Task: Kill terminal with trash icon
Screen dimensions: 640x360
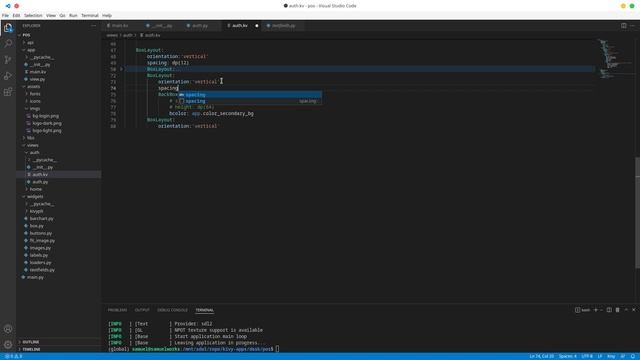Action: click(617, 310)
